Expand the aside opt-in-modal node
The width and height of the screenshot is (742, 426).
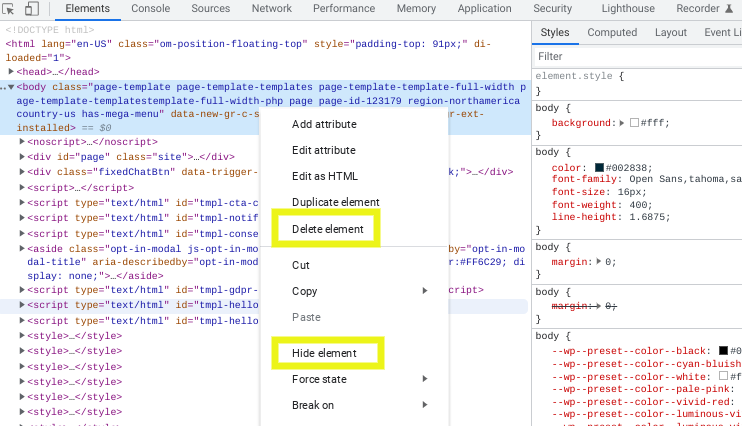click(x=22, y=248)
